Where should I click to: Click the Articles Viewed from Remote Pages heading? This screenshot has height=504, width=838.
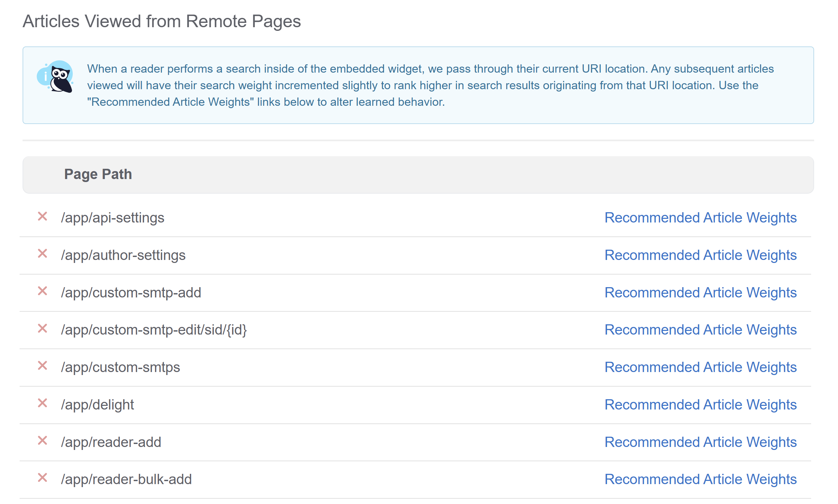162,21
